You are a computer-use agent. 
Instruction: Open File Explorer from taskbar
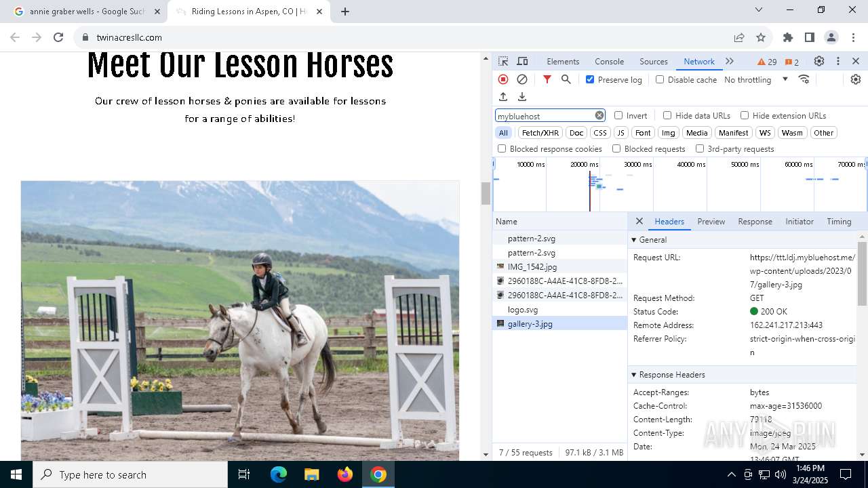[x=312, y=474]
